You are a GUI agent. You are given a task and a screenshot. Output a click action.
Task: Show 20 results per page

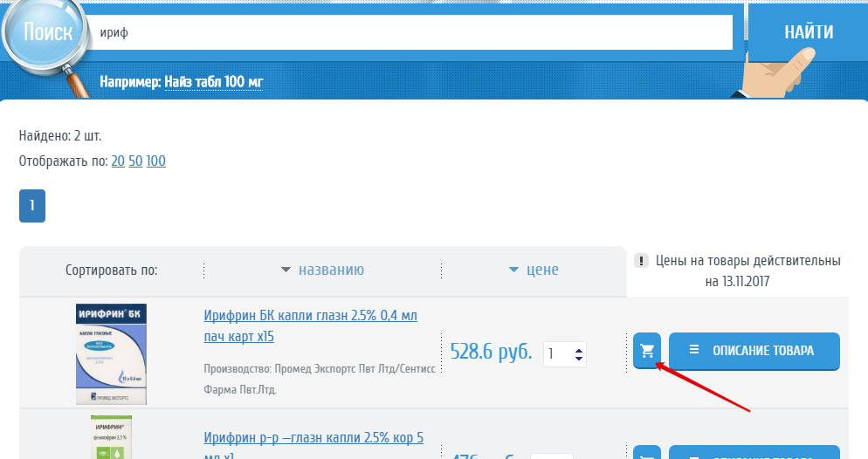pos(118,161)
